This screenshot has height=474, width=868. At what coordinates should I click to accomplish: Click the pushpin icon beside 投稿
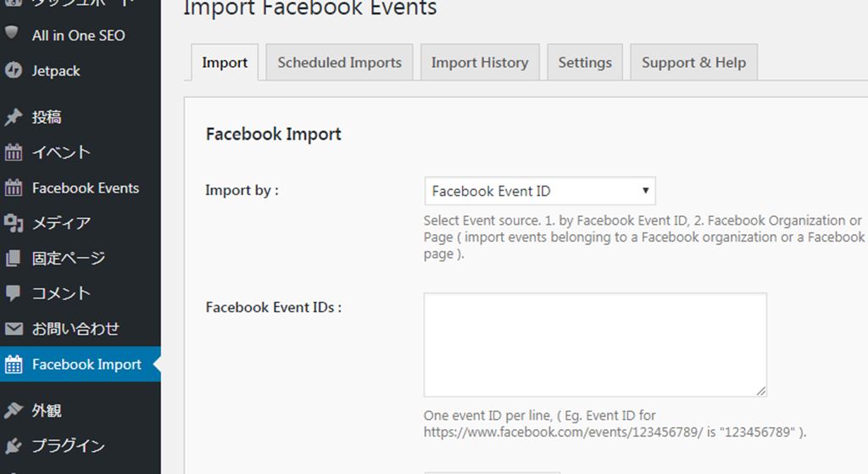click(x=13, y=117)
